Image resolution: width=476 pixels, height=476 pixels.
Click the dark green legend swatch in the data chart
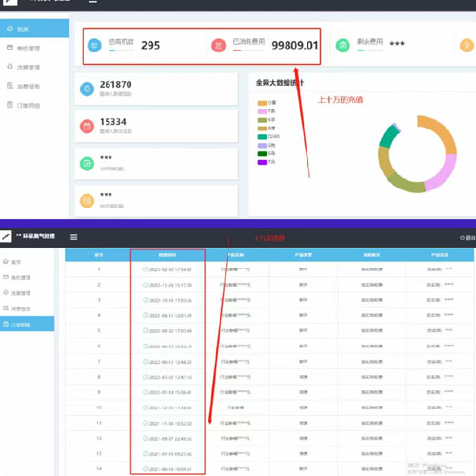[x=262, y=154]
